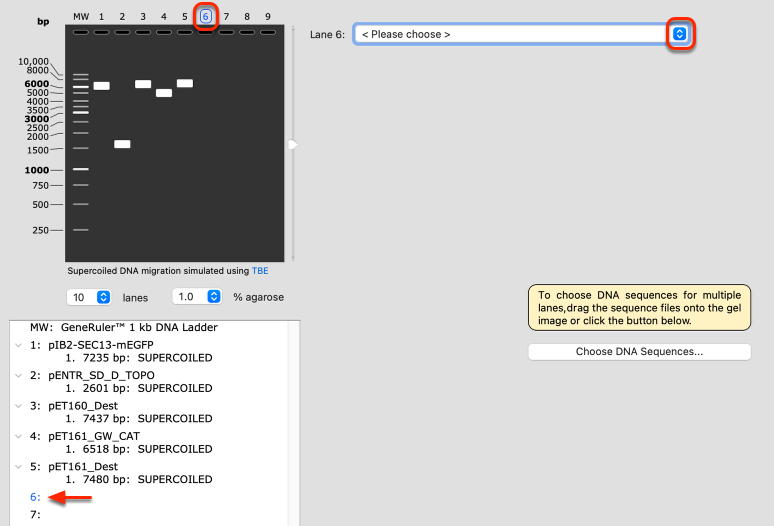774x526 pixels.
Task: Select lane 2 pENTR_SD_D_TOPO row
Action: [92, 376]
